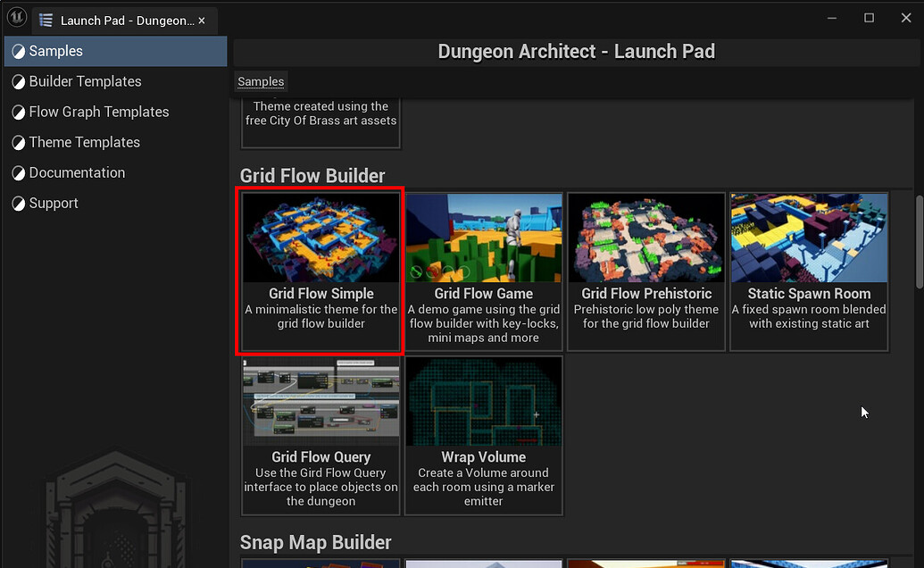
Task: Open the Builder Templates section
Action: pyautogui.click(x=85, y=81)
